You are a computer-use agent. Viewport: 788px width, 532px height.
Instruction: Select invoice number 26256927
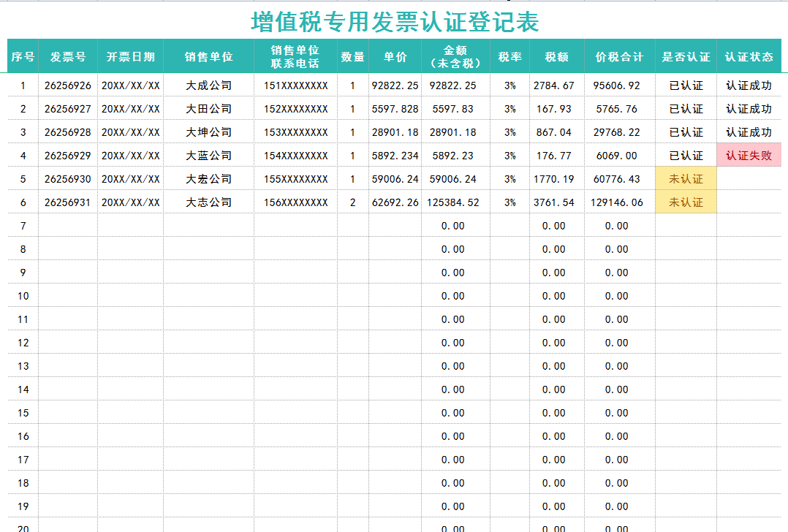(x=68, y=109)
